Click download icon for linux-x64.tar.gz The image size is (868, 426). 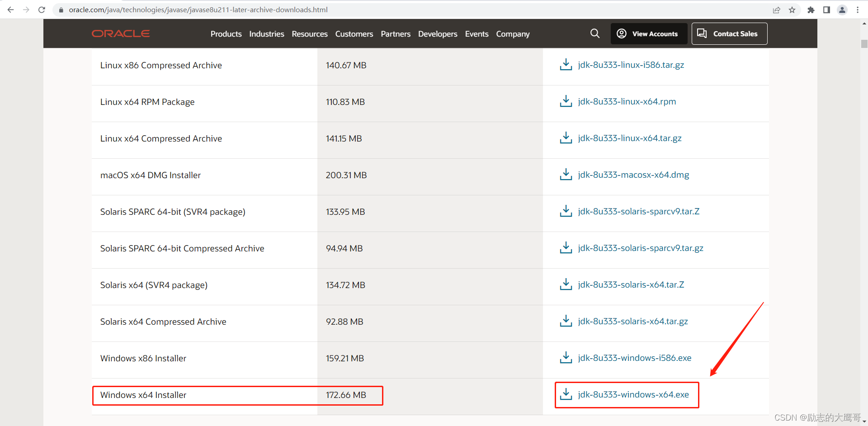tap(566, 138)
